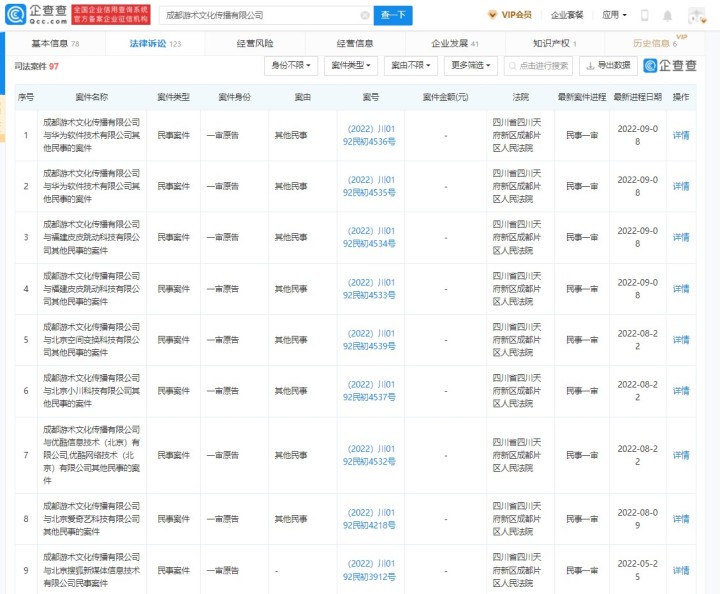Switch to the 法律诉讼 tab

155,44
